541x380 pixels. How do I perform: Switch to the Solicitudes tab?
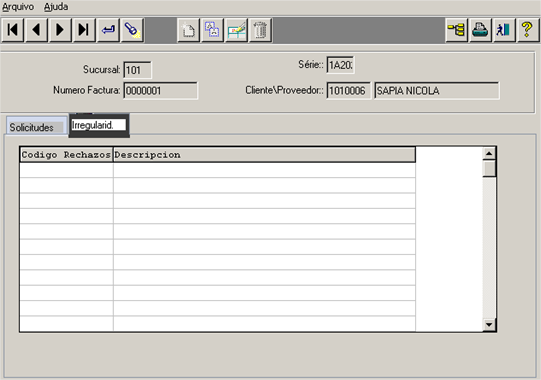[x=36, y=126]
